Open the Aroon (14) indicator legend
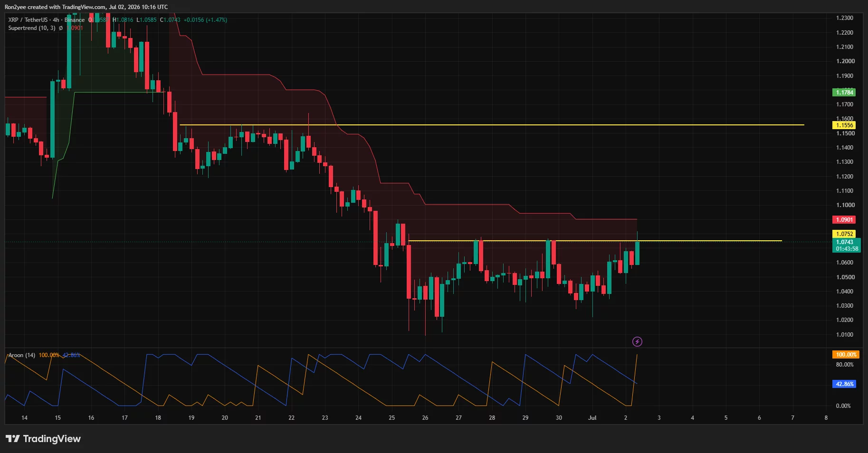 22,355
